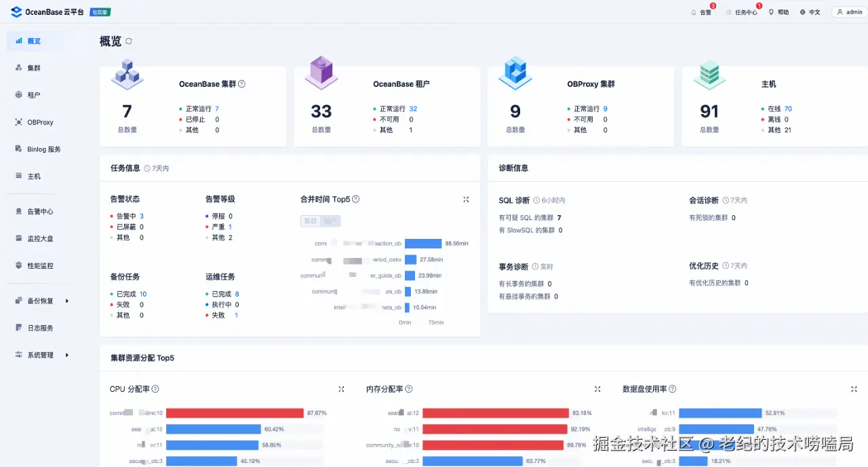Click help icon next to 数据盘使用率
Viewport: 868px width, 467px height.
[x=672, y=389]
